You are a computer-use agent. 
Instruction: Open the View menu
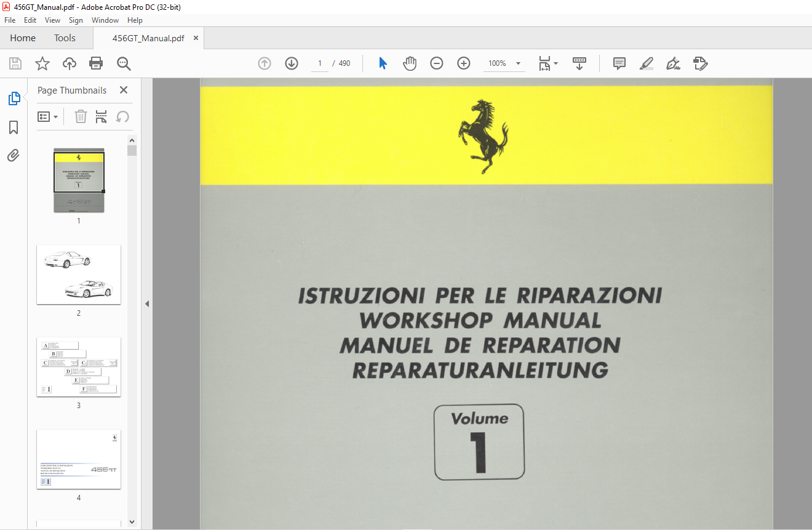[x=52, y=20]
